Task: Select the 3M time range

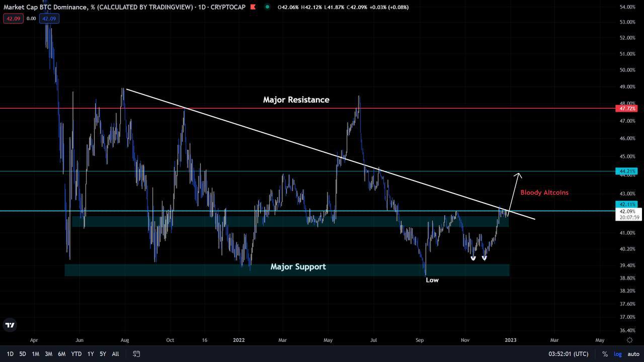Action: tap(48, 354)
